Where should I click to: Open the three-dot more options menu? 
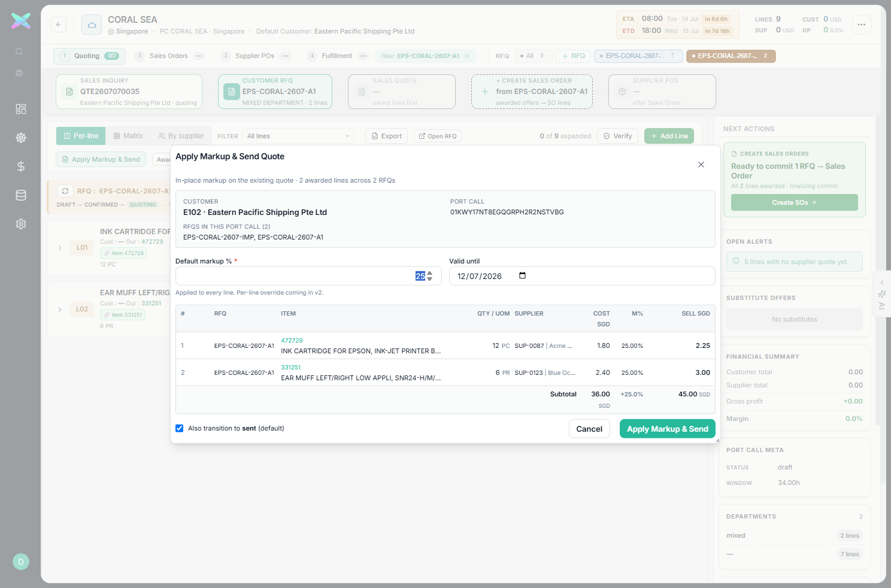[862, 25]
